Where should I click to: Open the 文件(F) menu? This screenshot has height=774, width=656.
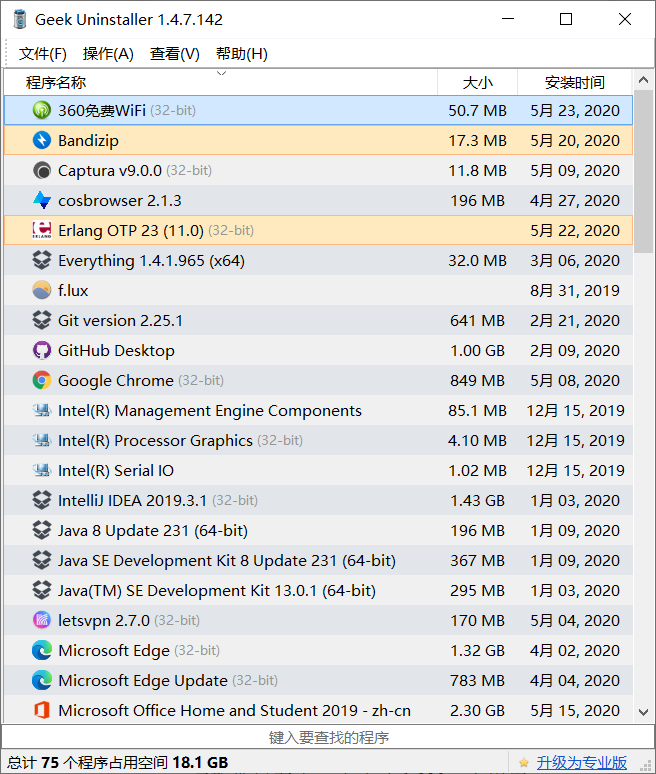pyautogui.click(x=42, y=53)
